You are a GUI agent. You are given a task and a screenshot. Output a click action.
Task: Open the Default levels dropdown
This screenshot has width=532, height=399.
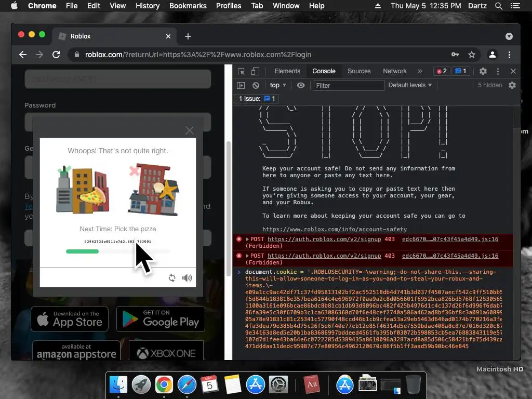[x=410, y=85]
